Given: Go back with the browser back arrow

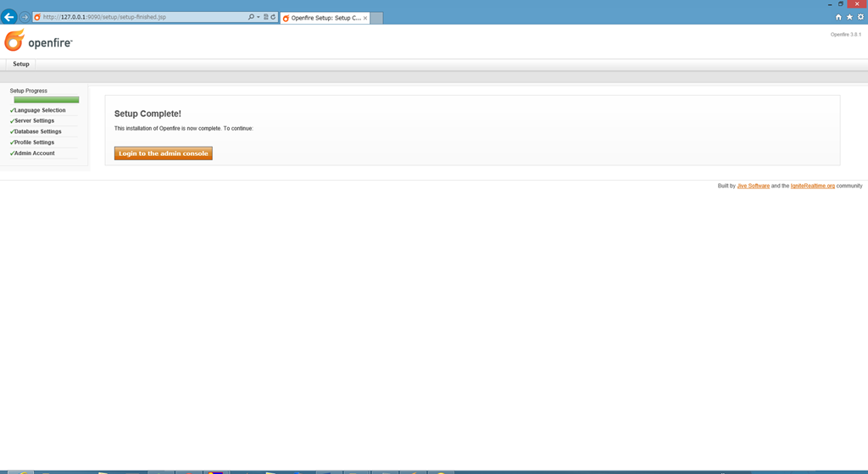Looking at the screenshot, I should point(8,17).
